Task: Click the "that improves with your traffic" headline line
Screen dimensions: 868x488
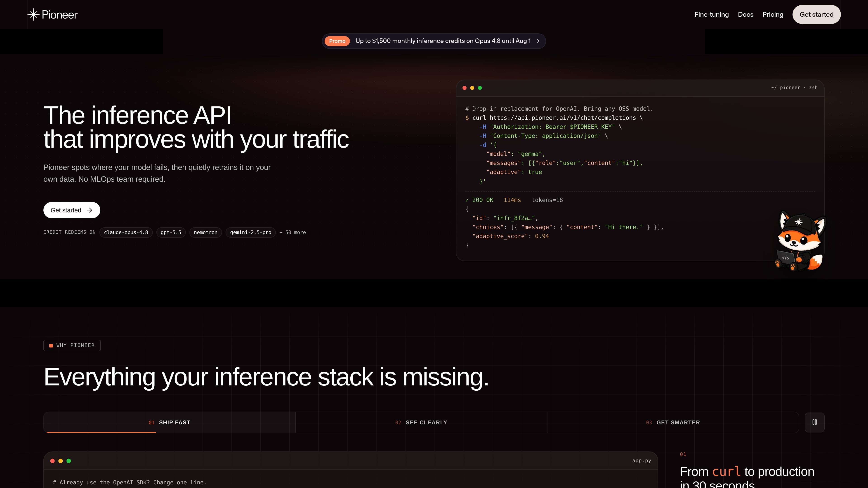Action: [x=196, y=139]
